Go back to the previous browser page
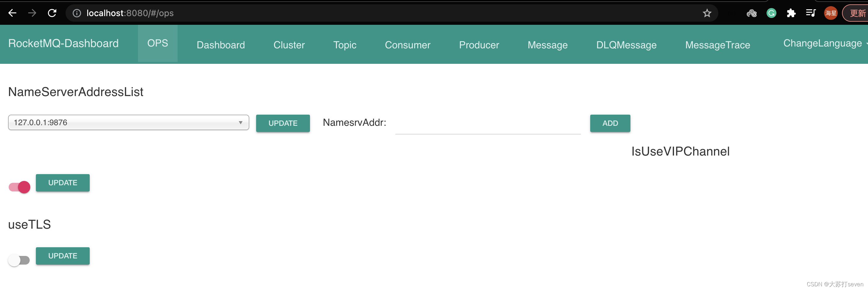Viewport: 868px width, 290px height. 12,13
